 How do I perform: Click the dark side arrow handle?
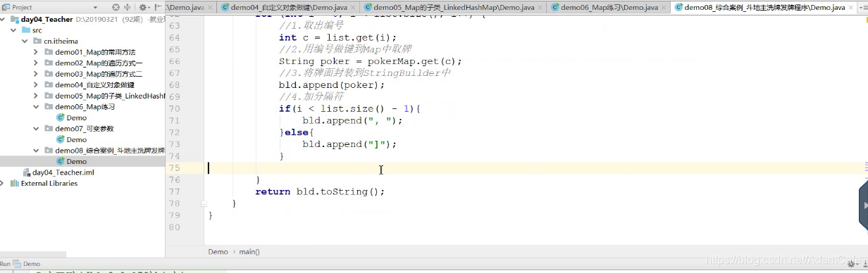(x=864, y=205)
